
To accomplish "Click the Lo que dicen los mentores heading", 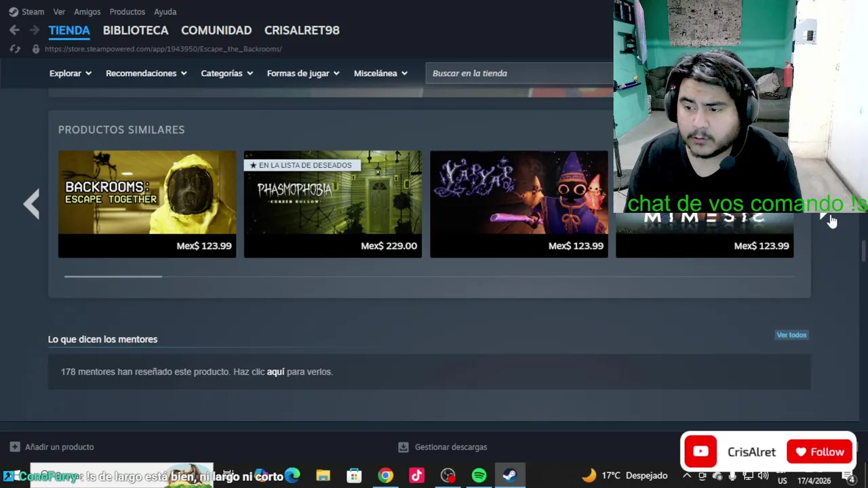I will (102, 339).
